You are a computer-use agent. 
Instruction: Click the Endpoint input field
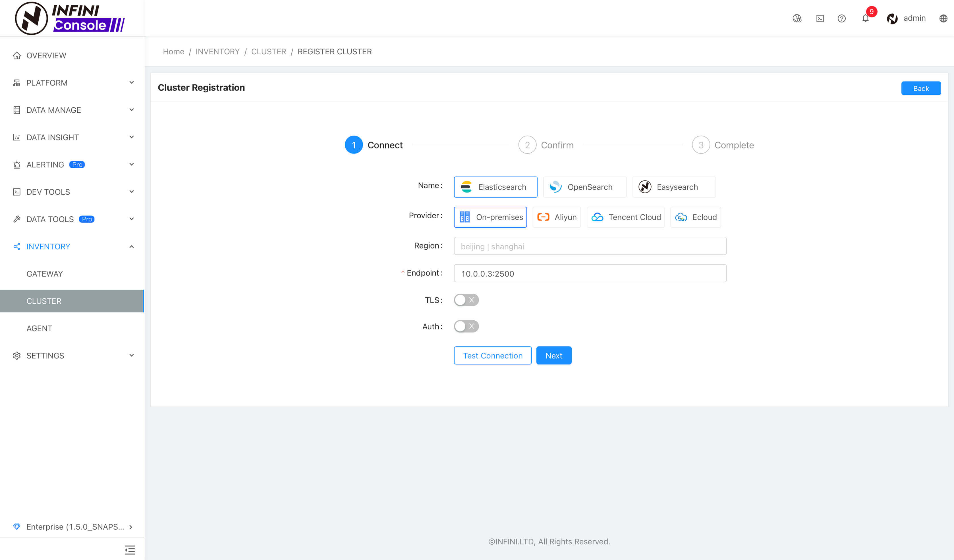(x=590, y=273)
